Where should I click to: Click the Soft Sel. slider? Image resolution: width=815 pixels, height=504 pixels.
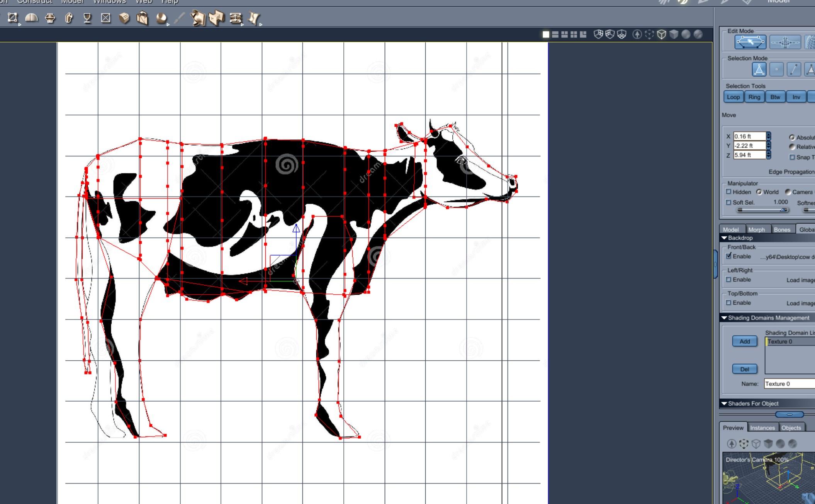click(763, 210)
